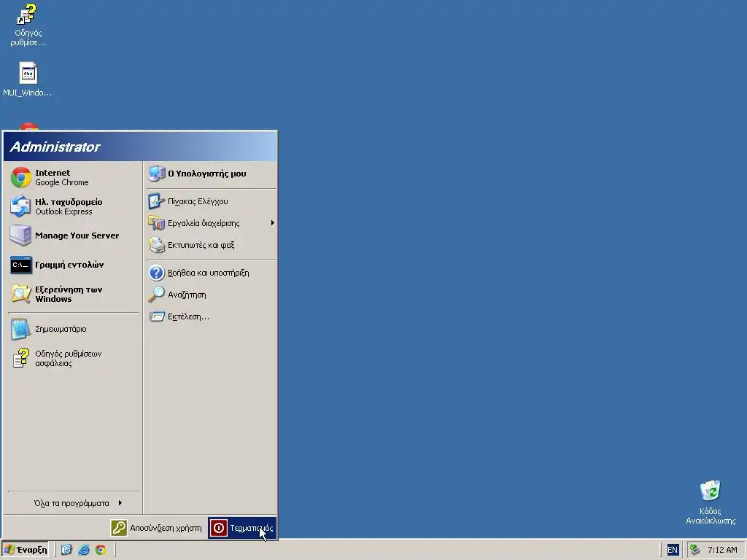747x560 pixels.
Task: Open Εκτέλεση... run dialog
Action: pyautogui.click(x=211, y=316)
